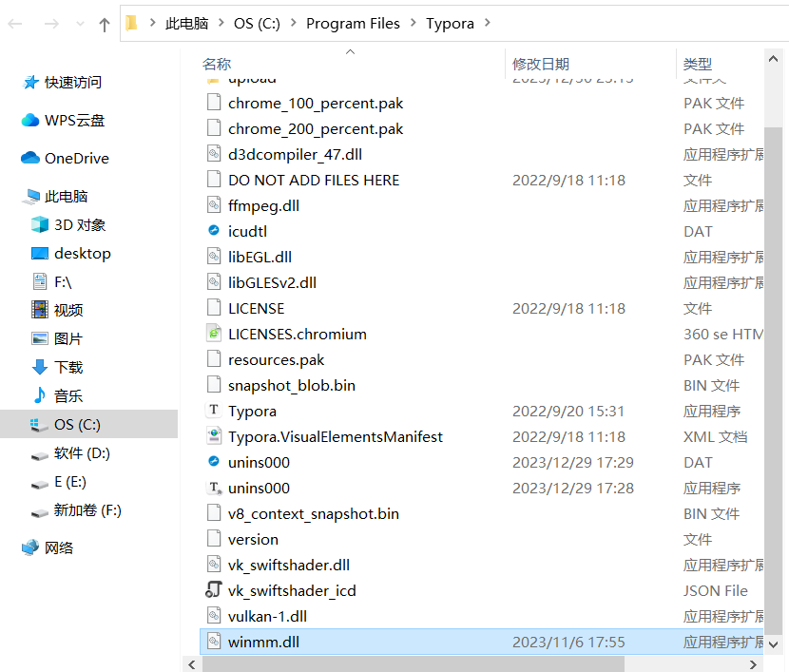Viewport: 789px width, 672px height.
Task: Click Typora breadcrumb segment
Action: coord(450,23)
